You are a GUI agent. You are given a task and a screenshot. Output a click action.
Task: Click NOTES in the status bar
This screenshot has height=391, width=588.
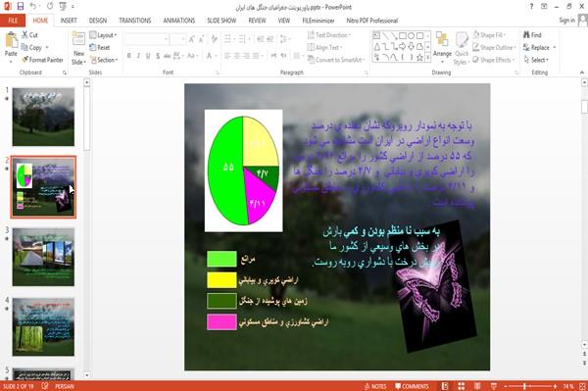375,386
